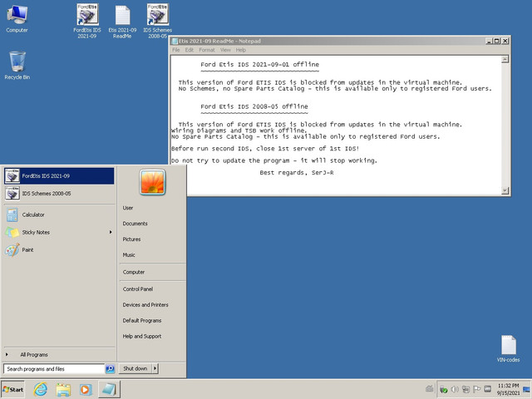Click the Notepad taskbar button
The height and width of the screenshot is (399, 532).
109,389
